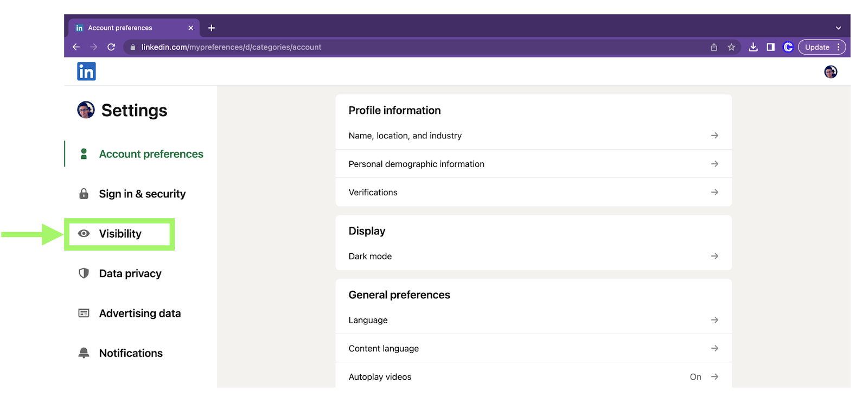
Task: Open Name, location, and industry
Action: click(x=533, y=136)
